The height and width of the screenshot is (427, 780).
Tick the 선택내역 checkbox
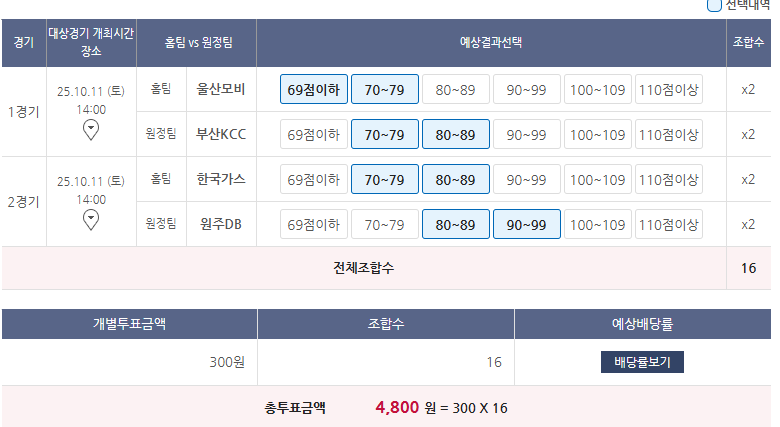[x=714, y=5]
